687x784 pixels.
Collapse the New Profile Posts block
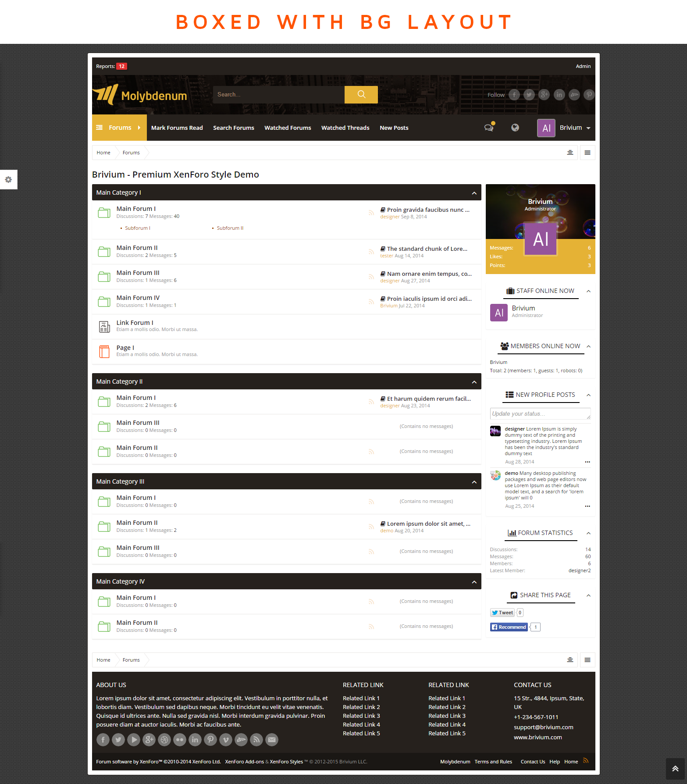coord(589,395)
